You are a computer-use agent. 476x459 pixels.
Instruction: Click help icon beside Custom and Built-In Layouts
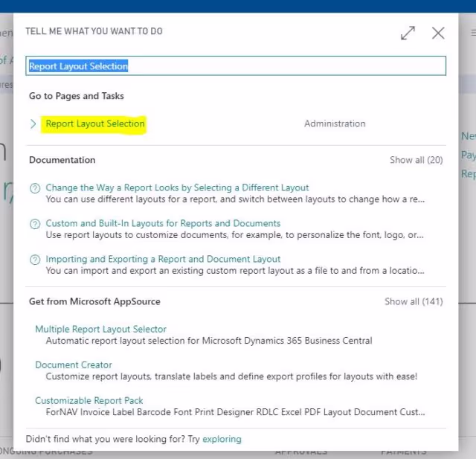[x=35, y=224]
